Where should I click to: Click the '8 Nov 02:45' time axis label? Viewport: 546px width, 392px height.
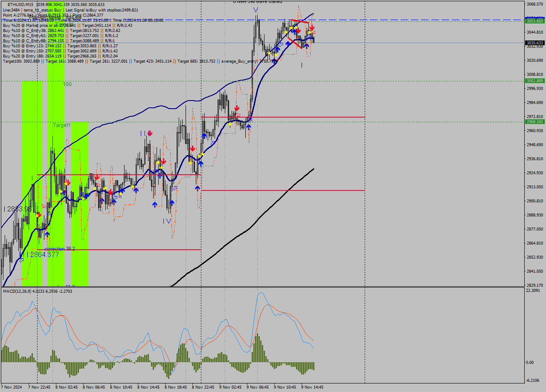(67, 387)
